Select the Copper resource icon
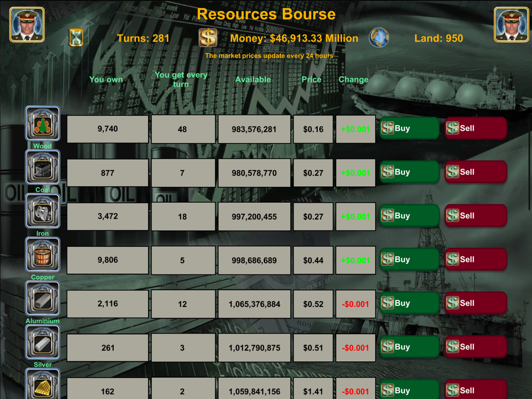 (x=43, y=255)
